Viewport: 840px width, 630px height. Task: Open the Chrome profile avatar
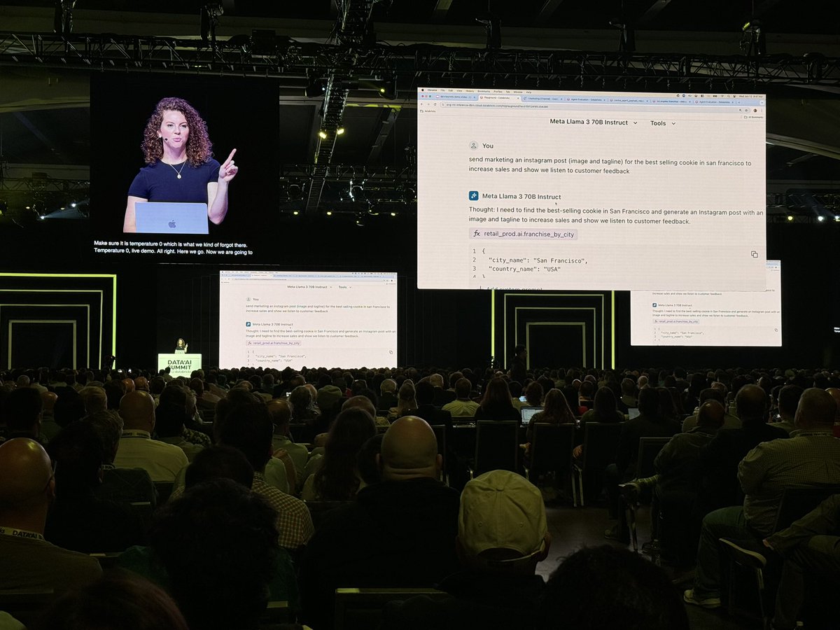point(755,110)
